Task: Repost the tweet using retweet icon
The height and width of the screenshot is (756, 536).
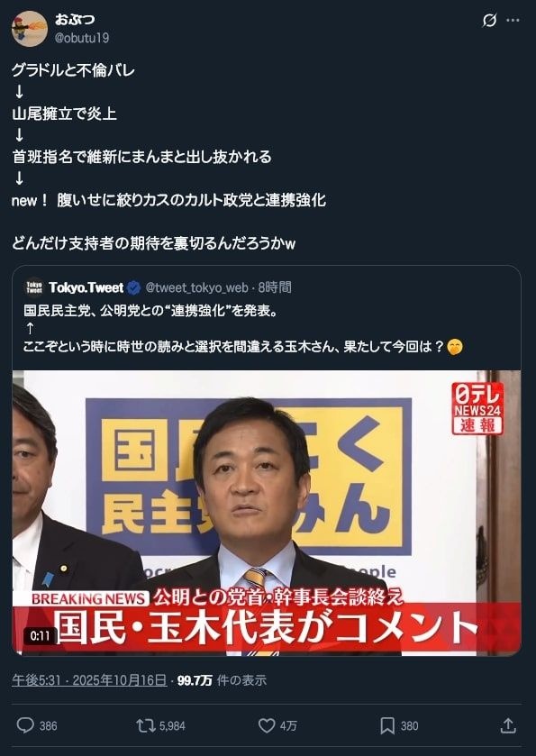Action: [x=146, y=725]
